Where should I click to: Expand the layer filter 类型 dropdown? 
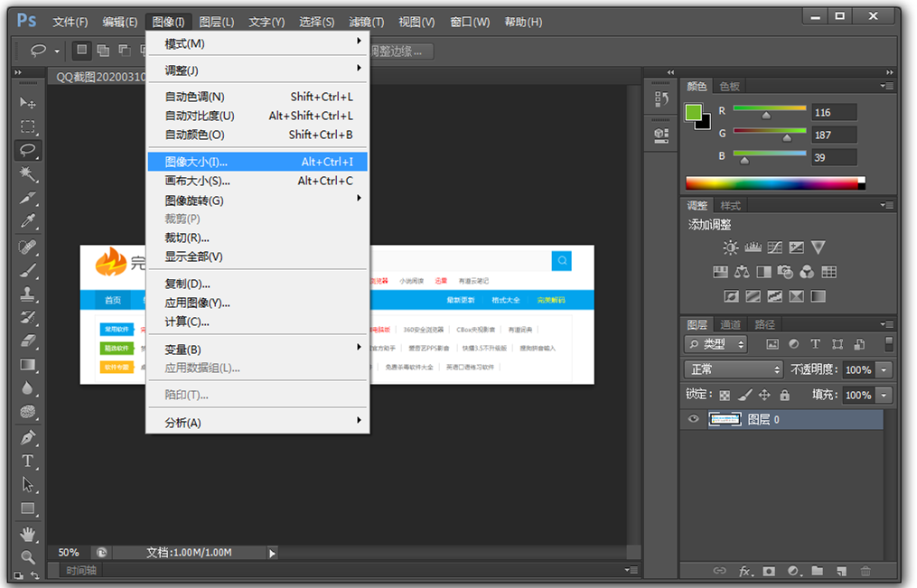point(716,344)
